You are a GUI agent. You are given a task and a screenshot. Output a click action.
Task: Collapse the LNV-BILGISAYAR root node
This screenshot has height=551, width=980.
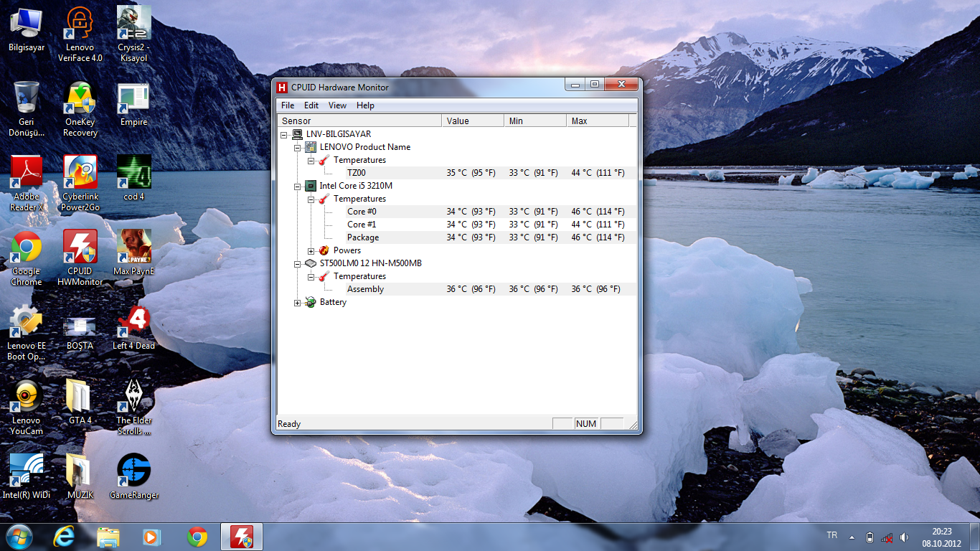[x=285, y=134]
